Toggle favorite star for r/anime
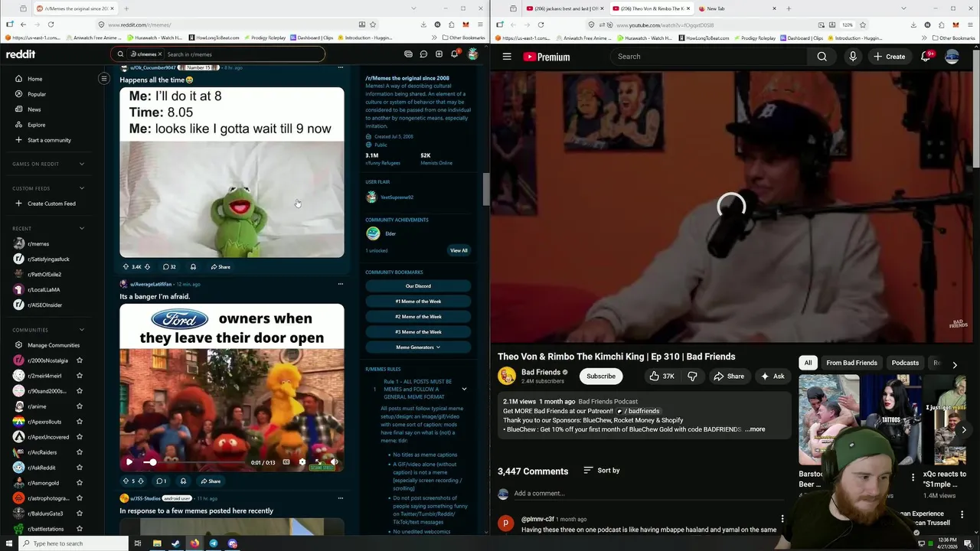The height and width of the screenshot is (551, 980). [x=79, y=406]
